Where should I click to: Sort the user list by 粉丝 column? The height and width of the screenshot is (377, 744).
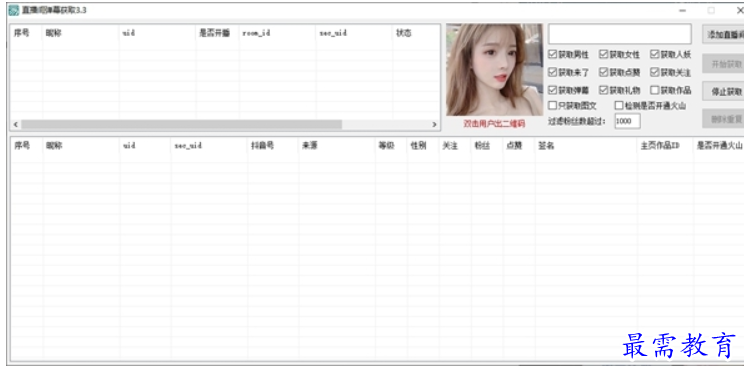point(487,146)
